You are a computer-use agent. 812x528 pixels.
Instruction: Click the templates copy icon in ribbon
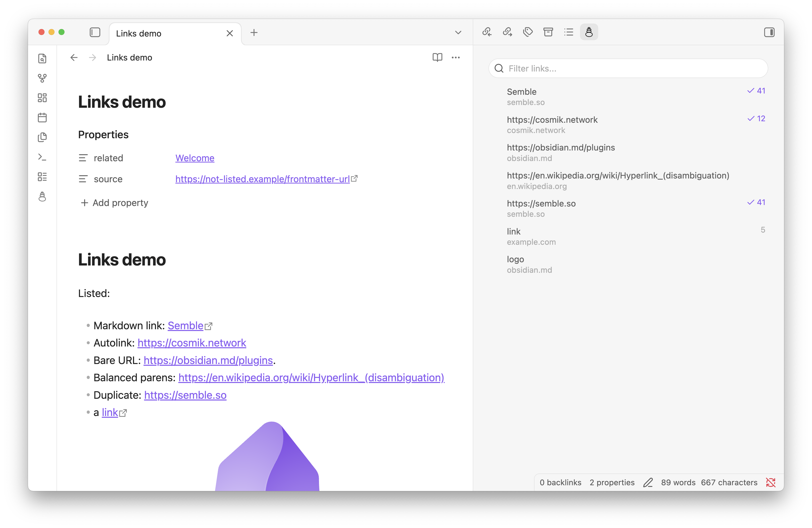point(42,137)
